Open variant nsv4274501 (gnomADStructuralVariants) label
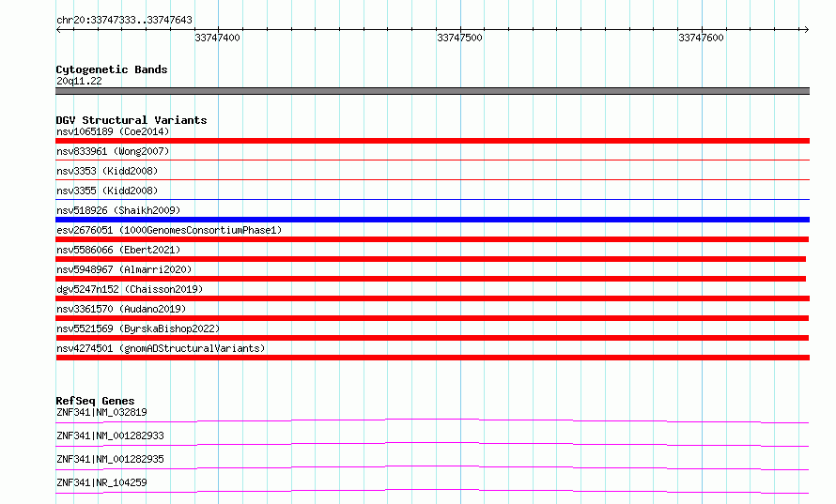This screenshot has height=504, width=836. click(x=161, y=348)
